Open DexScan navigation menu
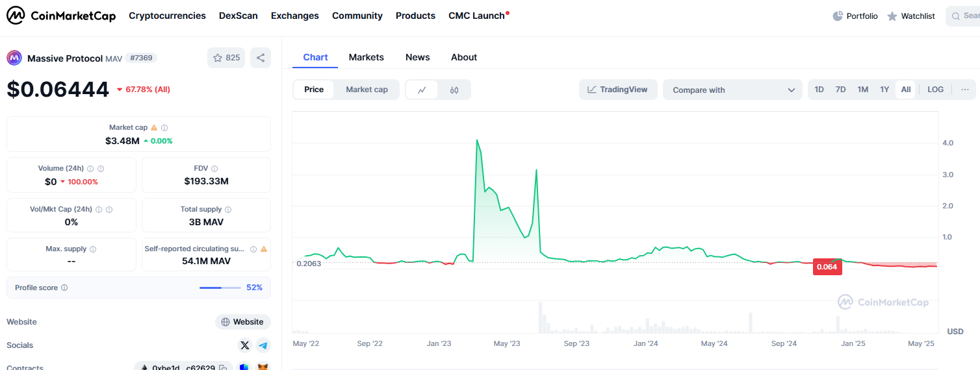 tap(239, 16)
